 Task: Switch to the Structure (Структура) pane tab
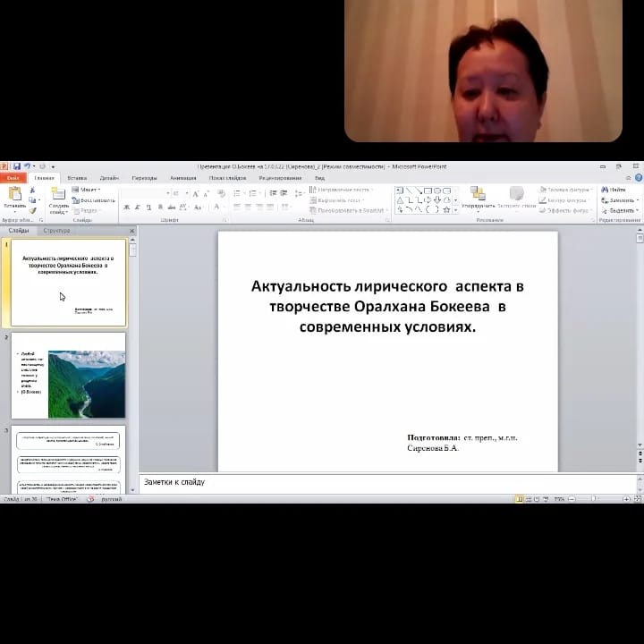pyautogui.click(x=56, y=231)
